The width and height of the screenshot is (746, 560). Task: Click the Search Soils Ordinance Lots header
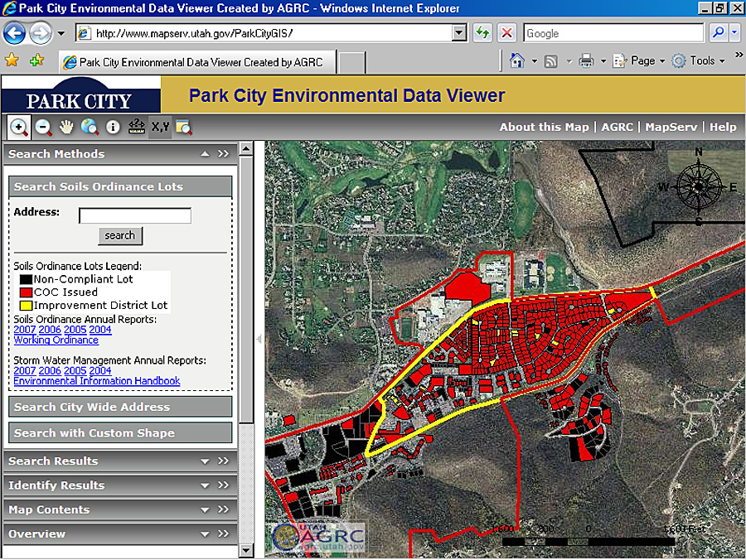120,186
